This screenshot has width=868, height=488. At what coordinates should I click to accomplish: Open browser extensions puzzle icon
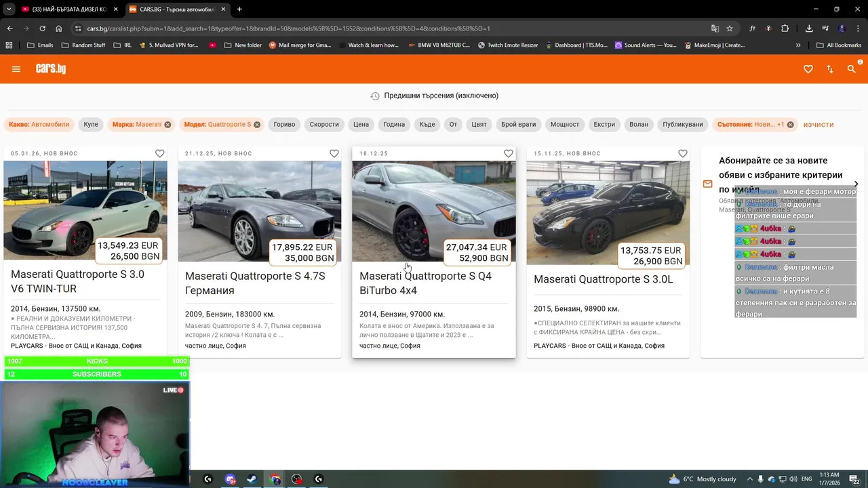785,28
